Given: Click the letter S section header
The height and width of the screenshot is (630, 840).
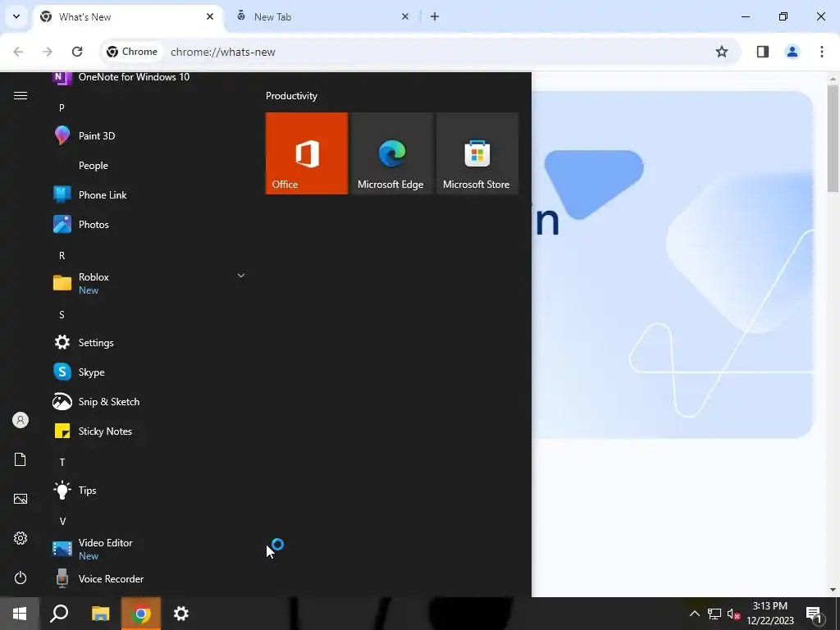Looking at the screenshot, I should click(62, 314).
